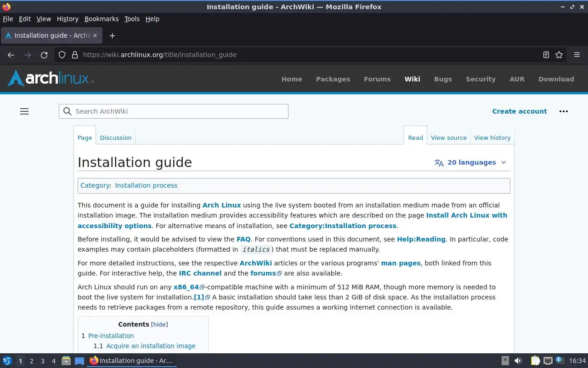Hide the Contents table with hide toggle
The width and height of the screenshot is (588, 368).
159,324
